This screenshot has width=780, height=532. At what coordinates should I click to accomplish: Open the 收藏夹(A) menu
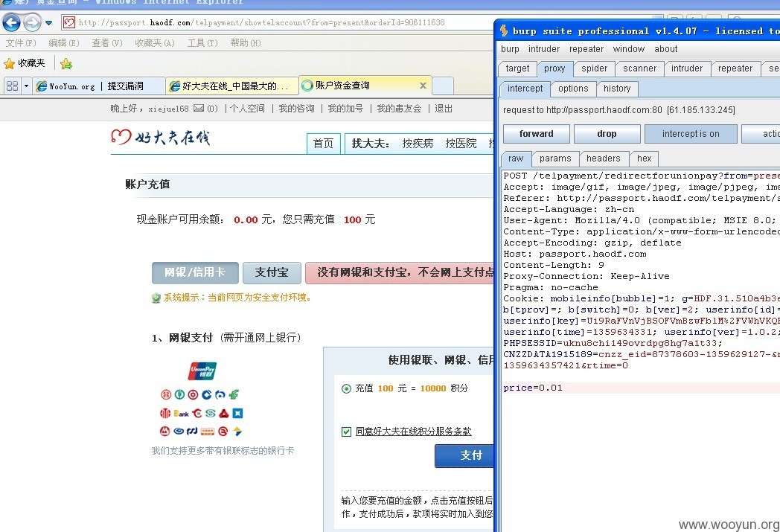click(x=155, y=43)
